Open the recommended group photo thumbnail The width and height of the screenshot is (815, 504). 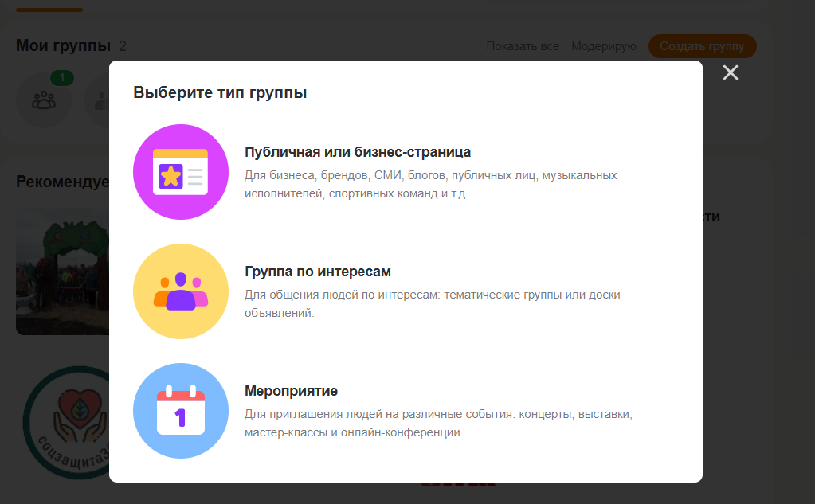pyautogui.click(x=62, y=272)
